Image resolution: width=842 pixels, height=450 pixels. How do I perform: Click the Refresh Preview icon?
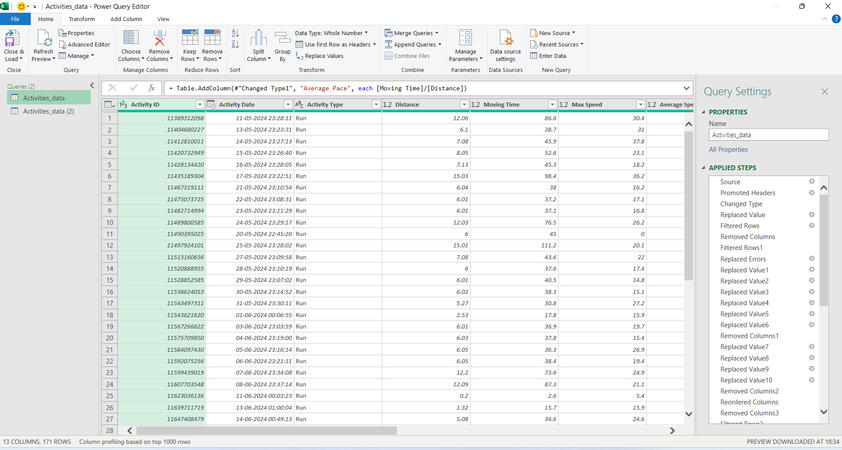coord(42,40)
